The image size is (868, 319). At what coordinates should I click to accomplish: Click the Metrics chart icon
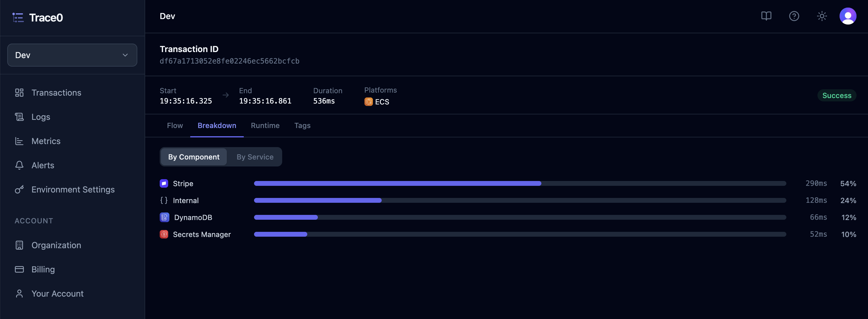click(19, 141)
